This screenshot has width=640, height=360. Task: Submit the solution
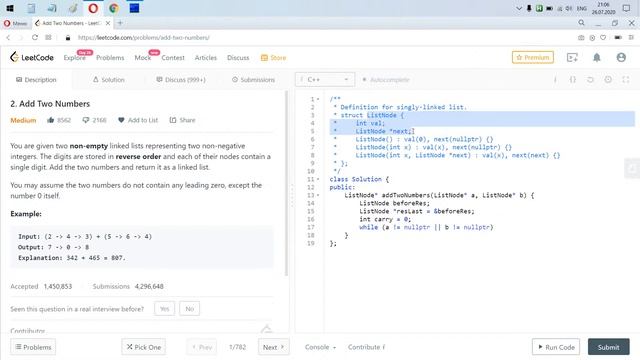609,347
